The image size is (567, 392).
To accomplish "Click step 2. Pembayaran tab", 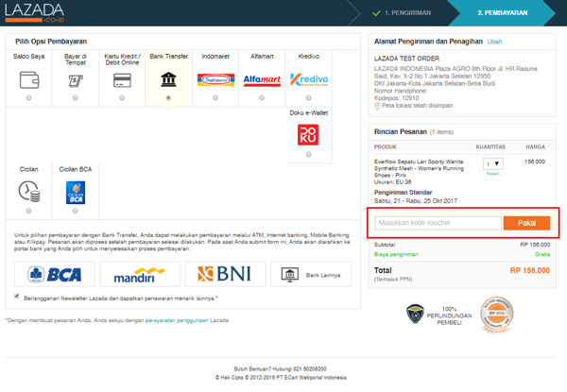I will pos(503,13).
